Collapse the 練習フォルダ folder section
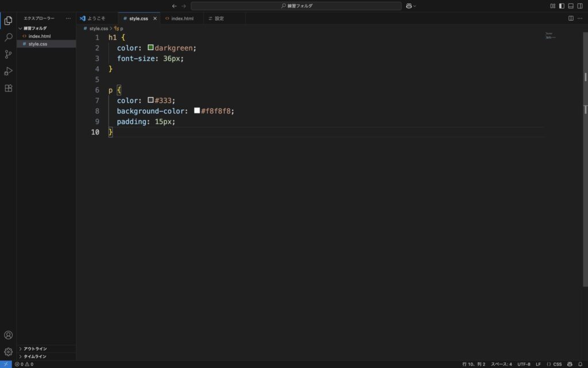 46,28
